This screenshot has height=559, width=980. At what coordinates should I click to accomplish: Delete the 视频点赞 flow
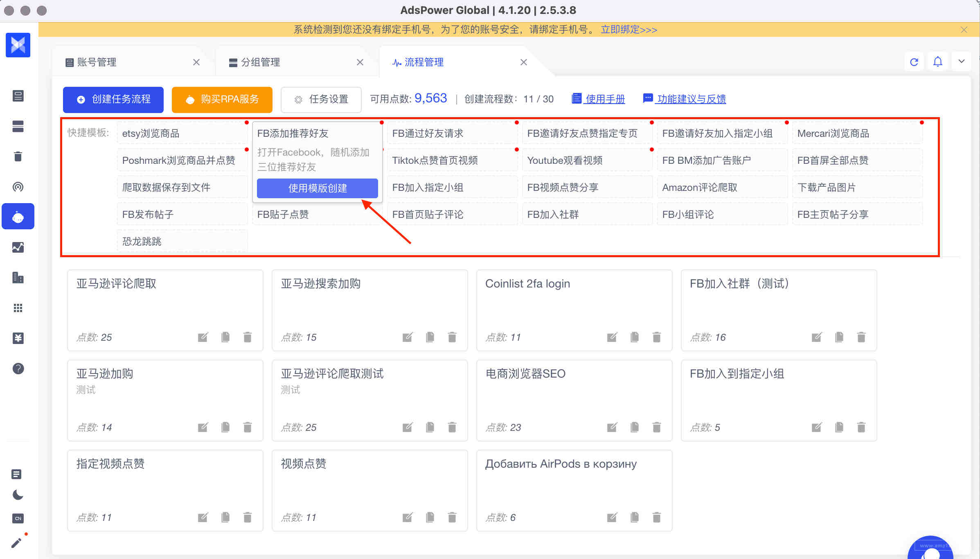[452, 517]
